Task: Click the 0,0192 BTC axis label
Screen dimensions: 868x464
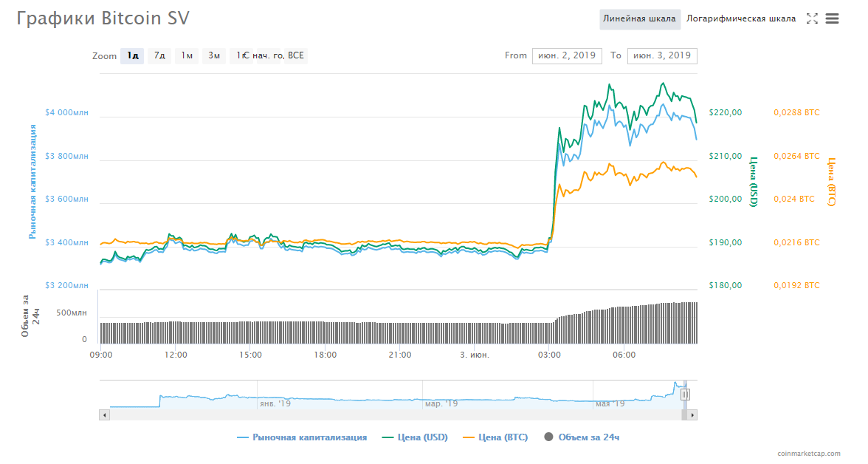Action: click(x=796, y=285)
